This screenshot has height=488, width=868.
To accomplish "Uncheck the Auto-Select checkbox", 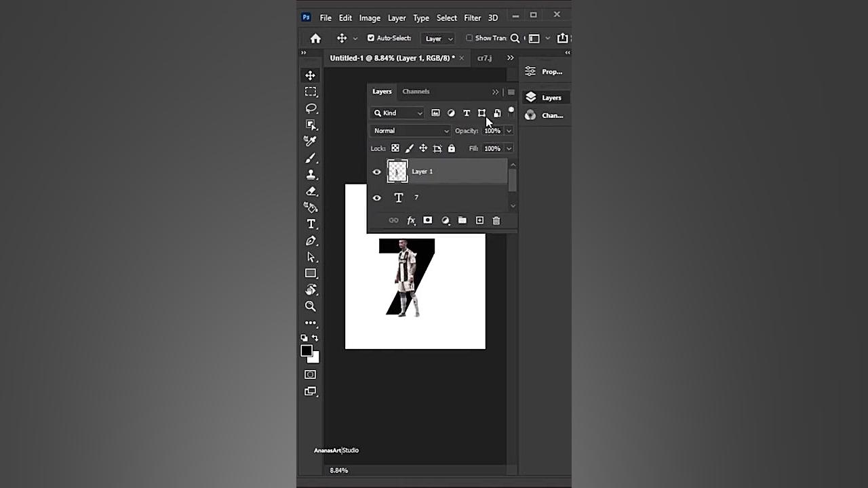I will [371, 39].
